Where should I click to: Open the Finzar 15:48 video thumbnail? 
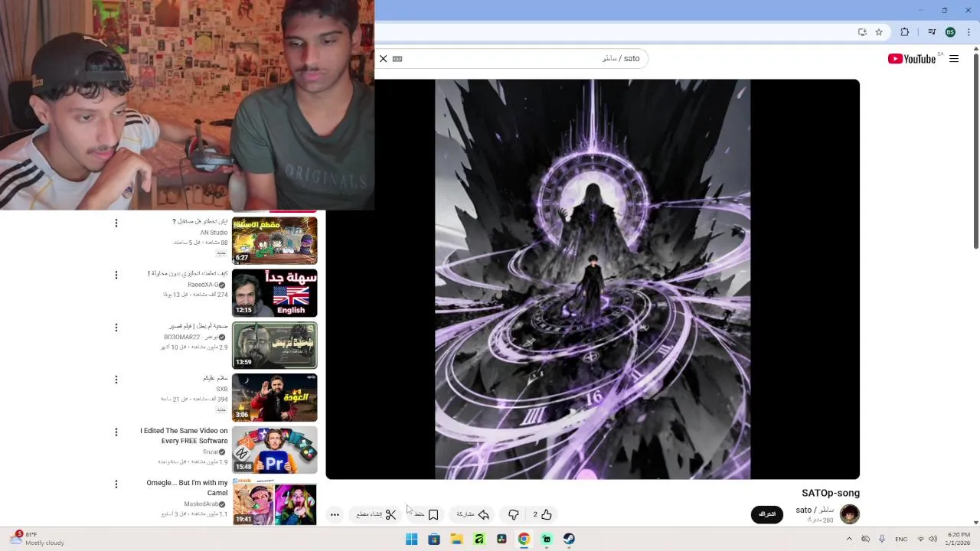(274, 450)
